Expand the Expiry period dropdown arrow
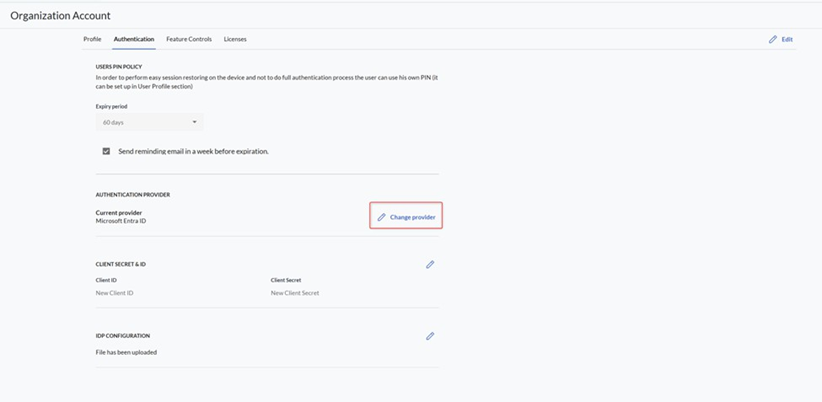This screenshot has height=402, width=822. 194,122
